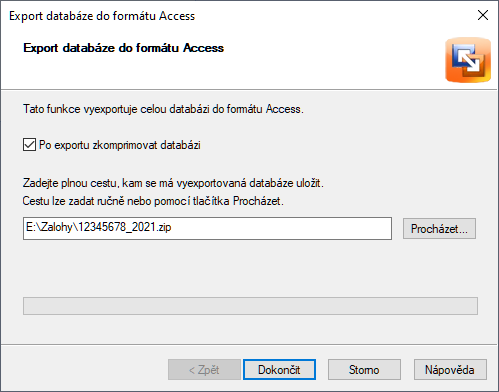Click blank space inside the path field
This screenshot has width=499, height=392.
pyautogui.click(x=280, y=228)
